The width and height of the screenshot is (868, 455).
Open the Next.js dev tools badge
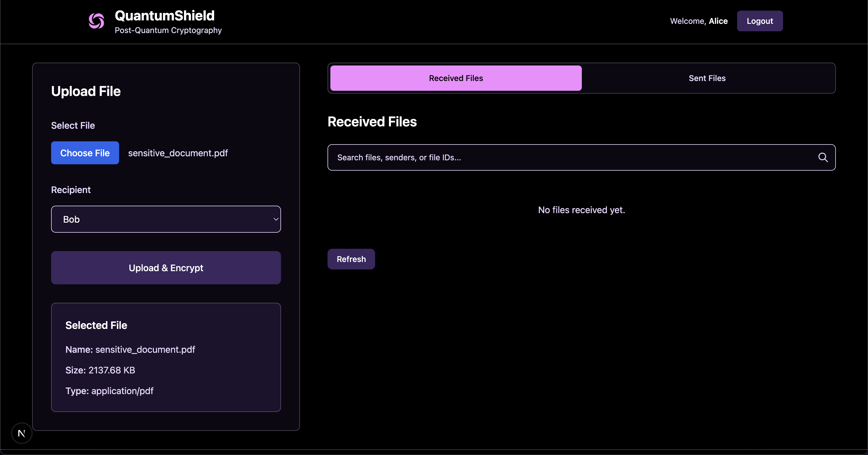(22, 433)
